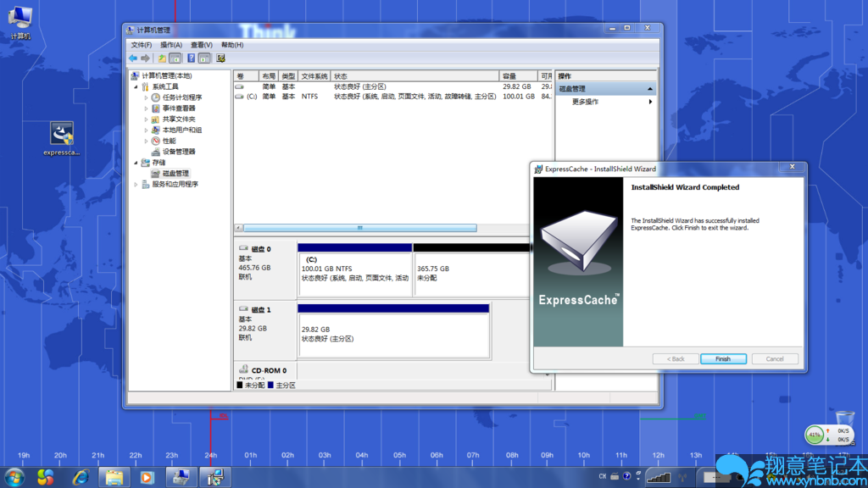868x488 pixels.
Task: Select 任务计划程序 in the tree
Action: coord(182,97)
